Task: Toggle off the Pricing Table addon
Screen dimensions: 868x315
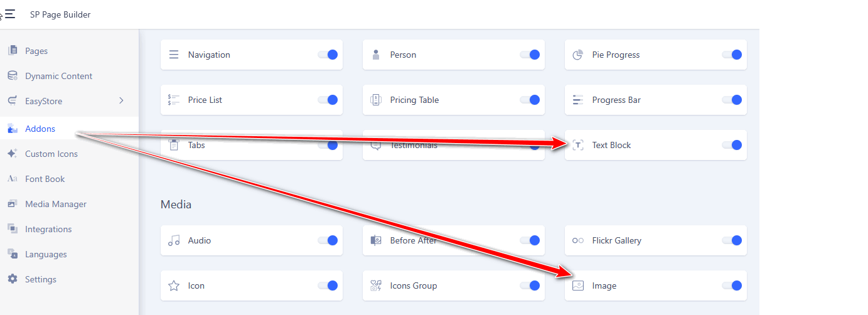Action: (530, 100)
